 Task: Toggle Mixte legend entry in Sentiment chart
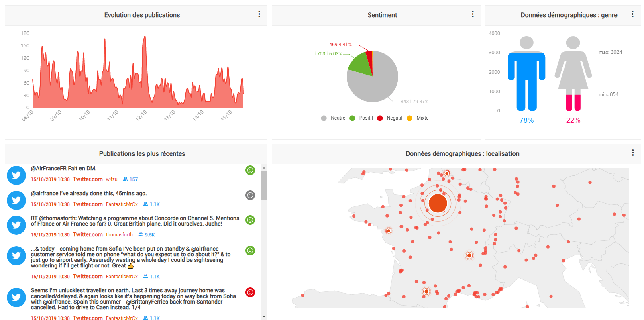[x=418, y=118]
